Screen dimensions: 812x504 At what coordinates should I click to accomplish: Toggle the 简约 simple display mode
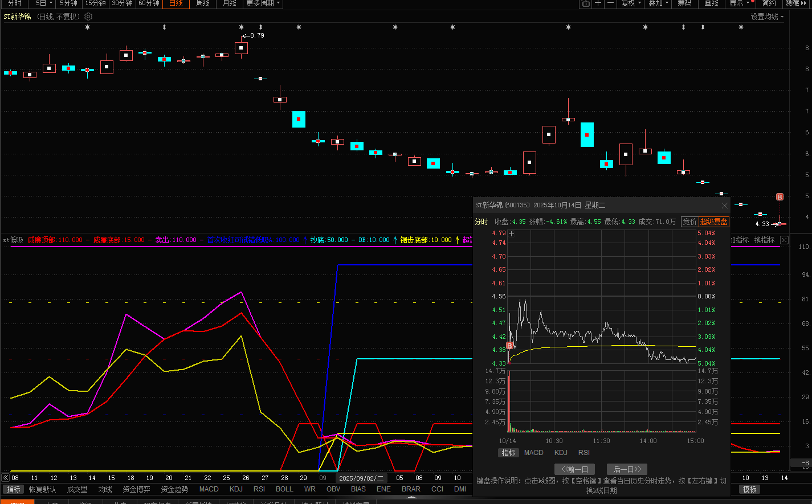pyautogui.click(x=769, y=3)
